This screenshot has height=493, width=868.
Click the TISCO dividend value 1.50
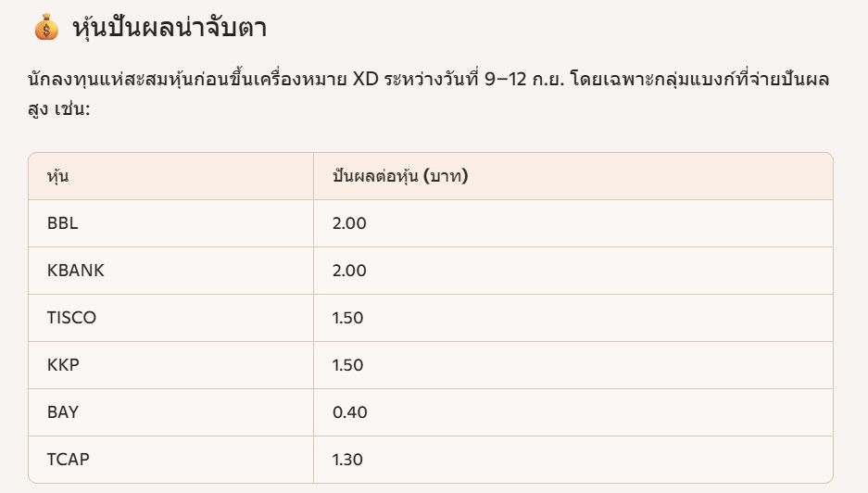[347, 318]
